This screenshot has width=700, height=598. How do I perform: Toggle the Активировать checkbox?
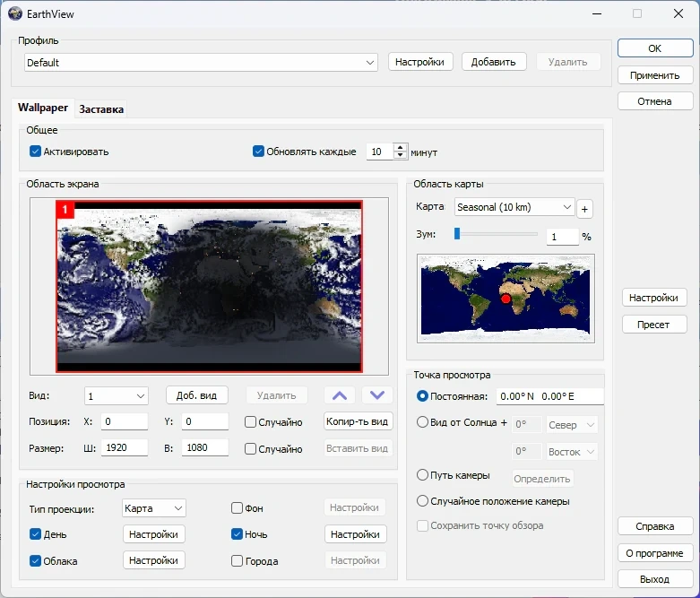[x=35, y=152]
